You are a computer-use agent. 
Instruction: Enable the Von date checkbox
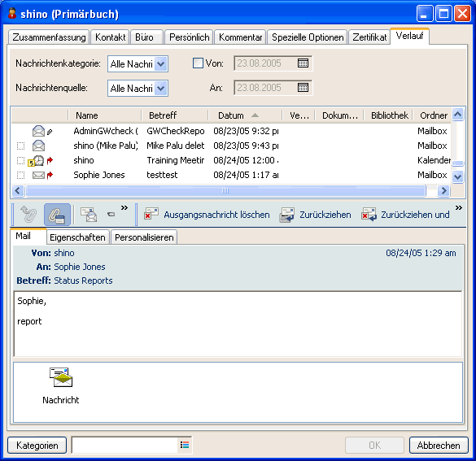pos(198,63)
